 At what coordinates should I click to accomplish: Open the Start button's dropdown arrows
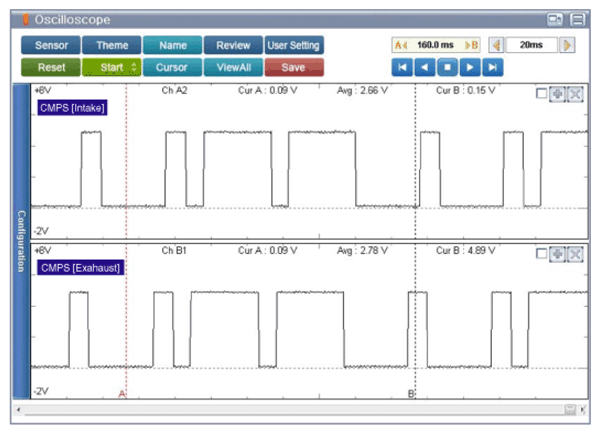pyautogui.click(x=134, y=68)
